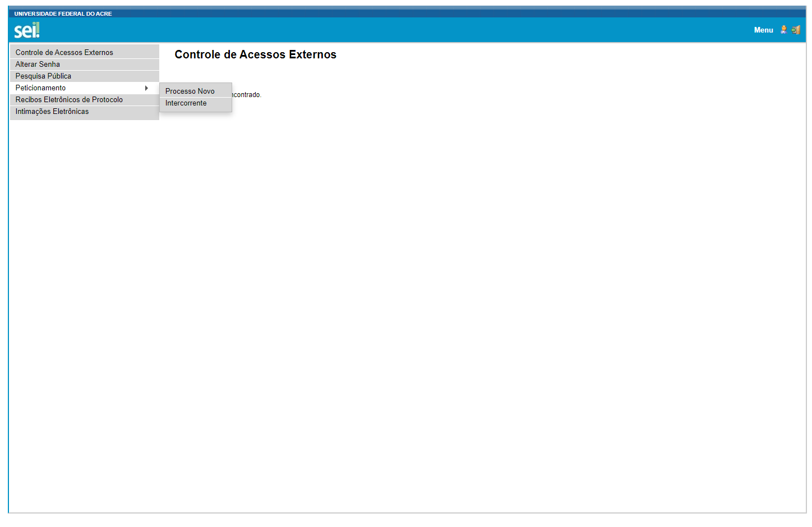
Task: Click the Controle de Acessos Externos page heading
Action: [255, 55]
